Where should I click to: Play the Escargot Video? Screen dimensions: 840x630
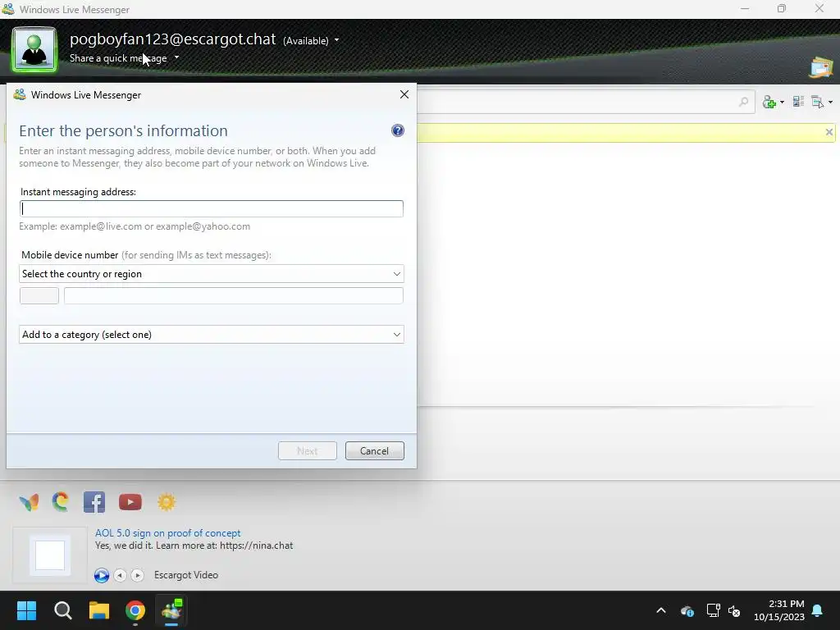101,575
